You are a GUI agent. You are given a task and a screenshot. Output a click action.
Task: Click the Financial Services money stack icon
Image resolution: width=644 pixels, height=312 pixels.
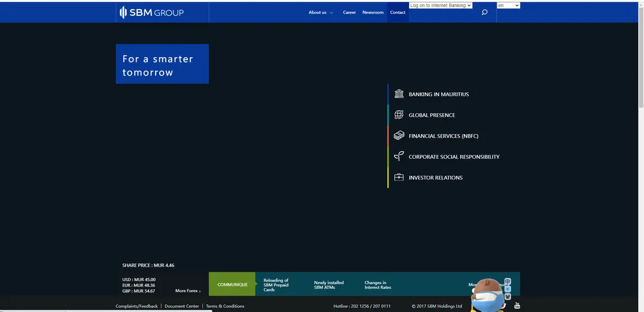click(x=399, y=136)
